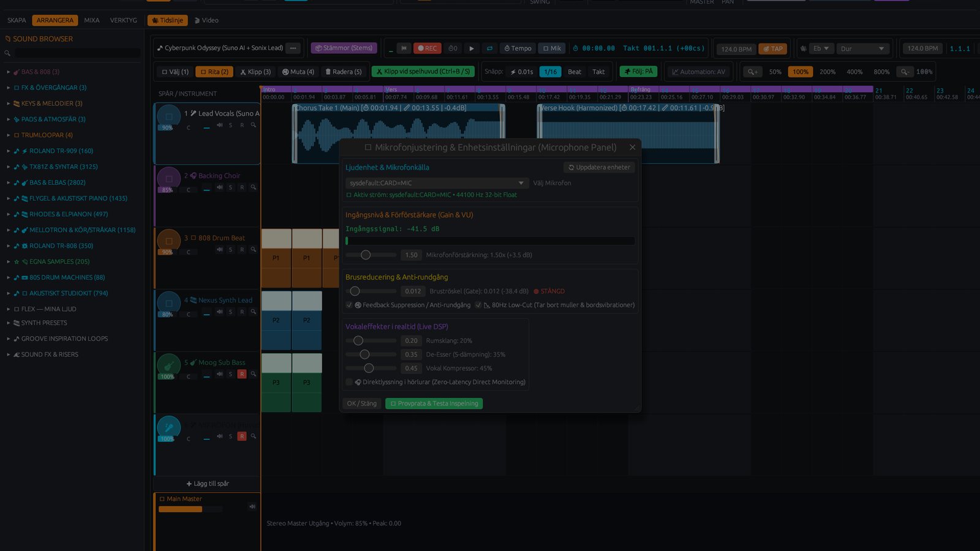Mute the Lead Vocals track speaker icon
Image resolution: width=980 pixels, height=551 pixels.
pos(219,125)
